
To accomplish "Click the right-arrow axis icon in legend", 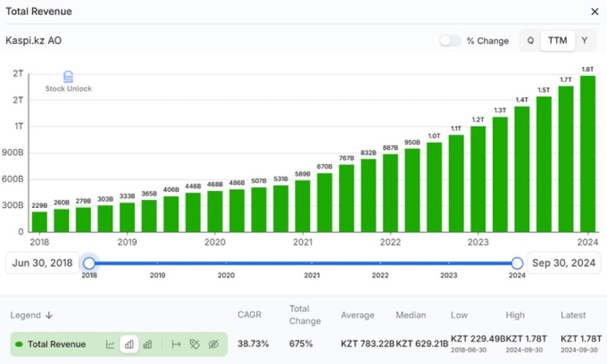I will [x=176, y=345].
